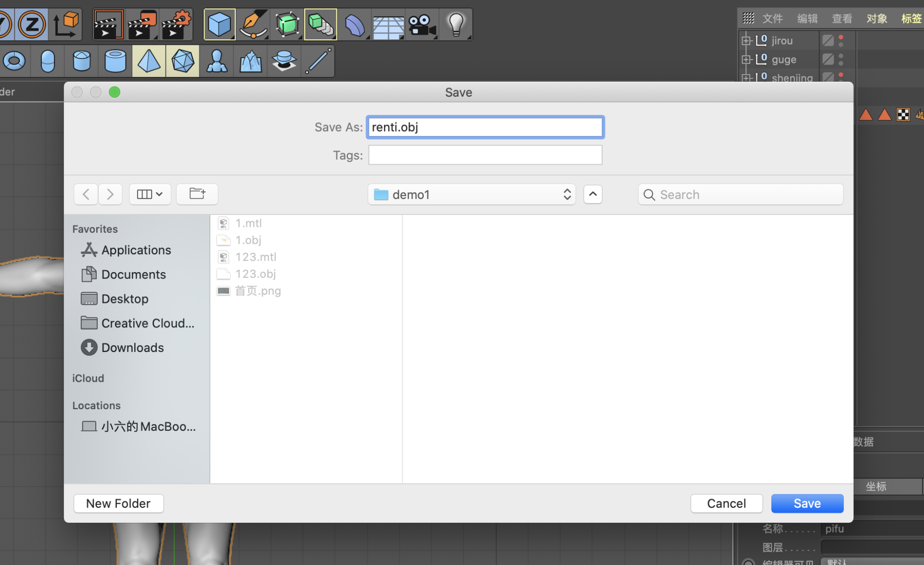
Task: Select the Tube primitive icon
Action: point(115,61)
